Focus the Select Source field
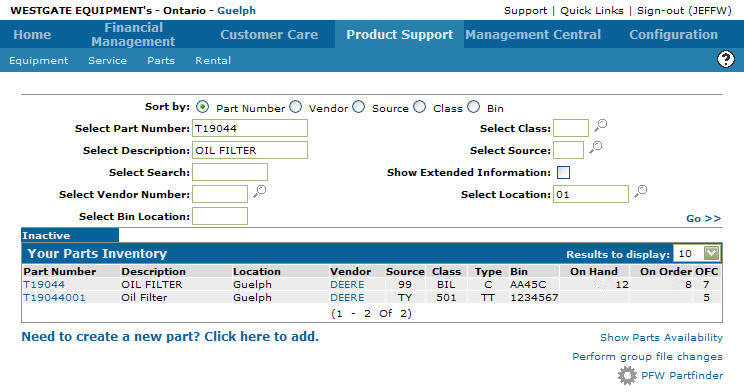The image size is (744, 392). coord(568,150)
